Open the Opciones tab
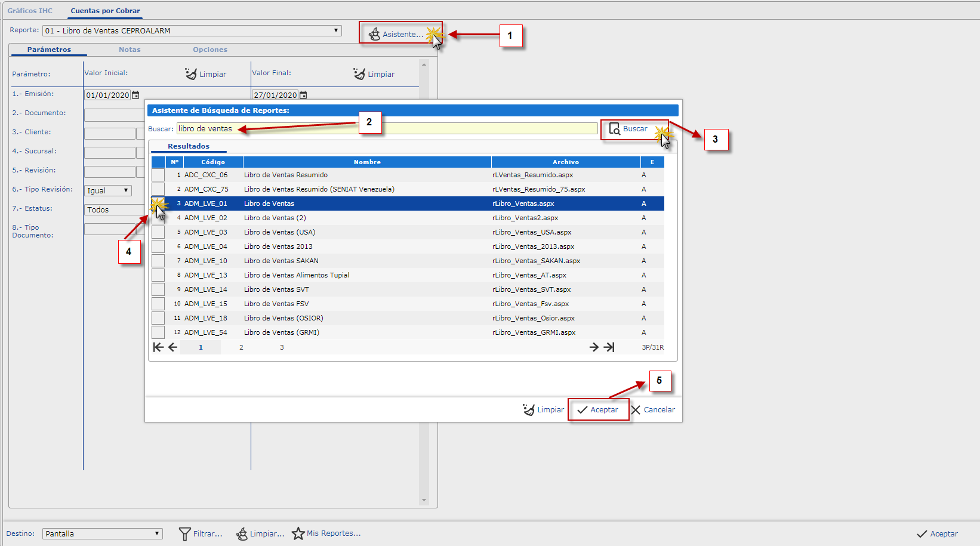Viewport: 980px width, 546px height. (x=209, y=50)
